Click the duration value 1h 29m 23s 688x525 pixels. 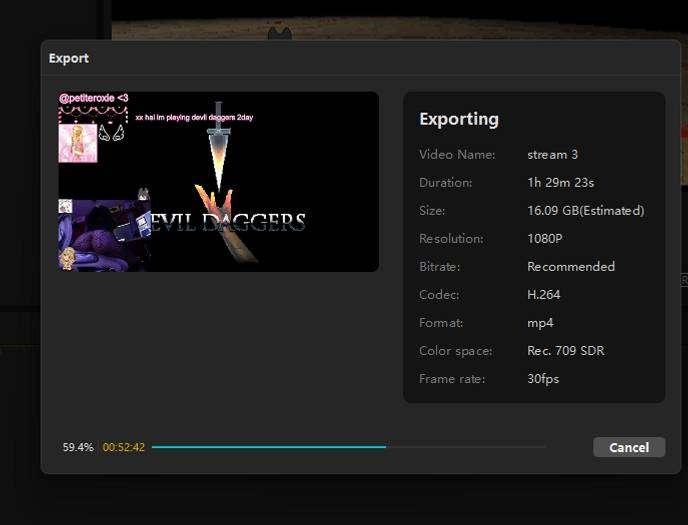[561, 182]
